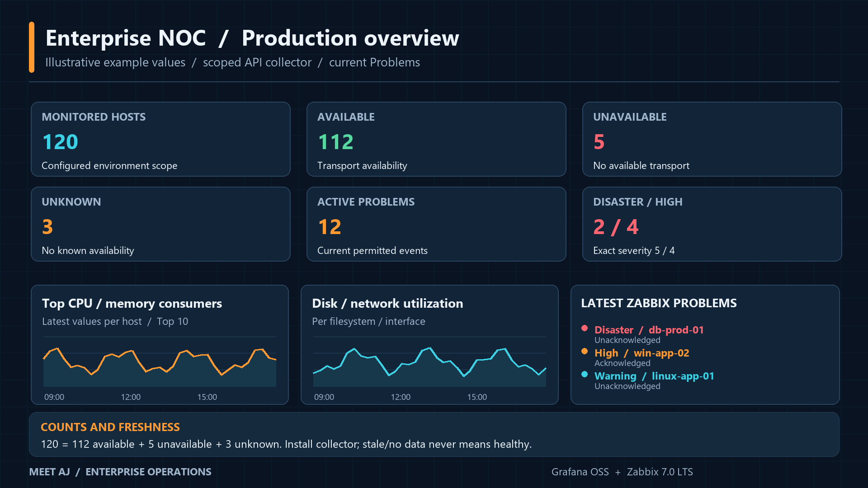Click the 'Configured environment scope' caption

109,166
